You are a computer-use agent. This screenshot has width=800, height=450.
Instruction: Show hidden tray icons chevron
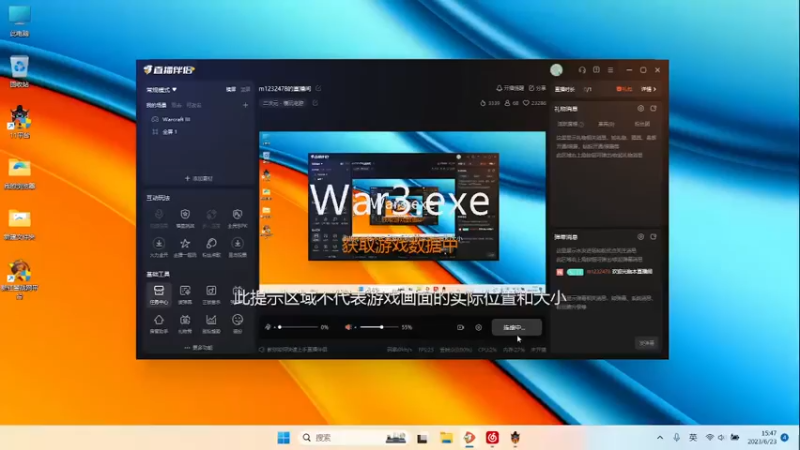pyautogui.click(x=660, y=438)
